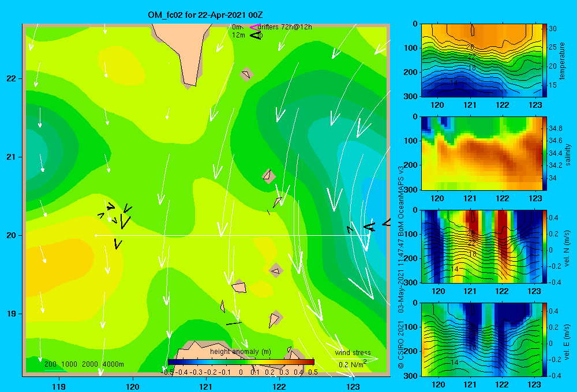Viewport: 577px width, 392px height.
Task: Click the large landmass at top of main map
Action: (x=183, y=51)
